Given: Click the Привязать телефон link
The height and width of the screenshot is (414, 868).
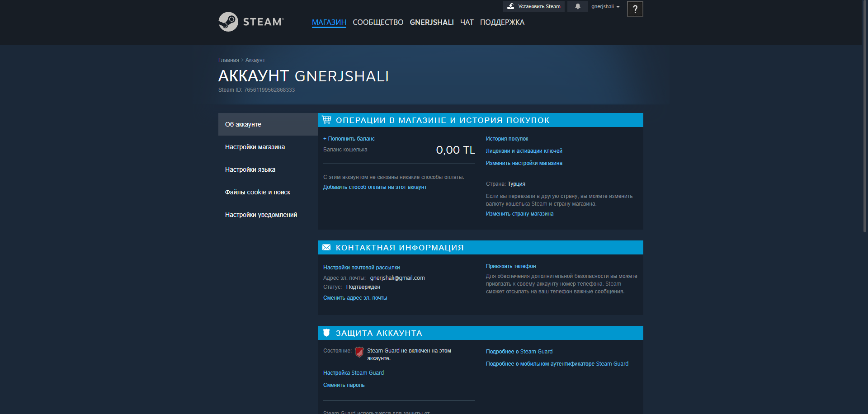Looking at the screenshot, I should click(x=511, y=266).
